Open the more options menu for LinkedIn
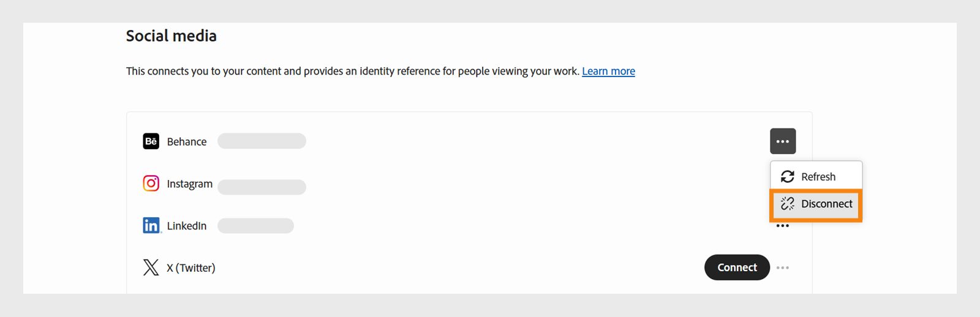Screen dimensions: 980x317 click(x=783, y=226)
